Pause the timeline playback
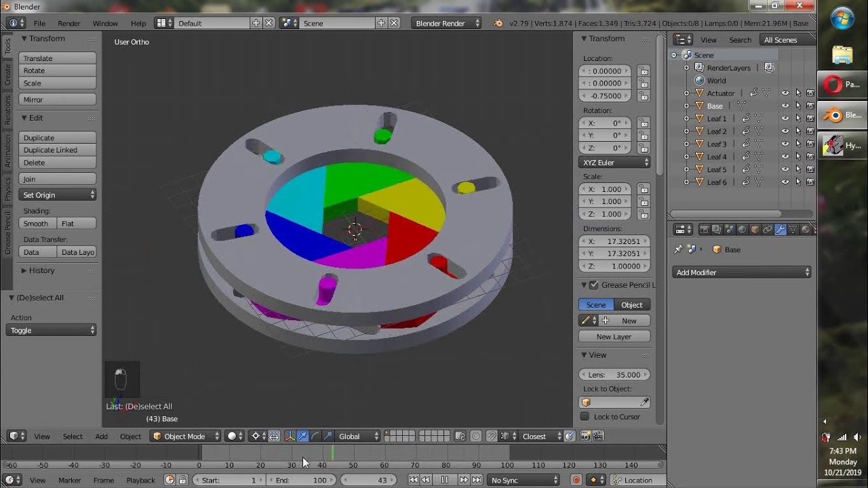The width and height of the screenshot is (868, 488). 445,480
